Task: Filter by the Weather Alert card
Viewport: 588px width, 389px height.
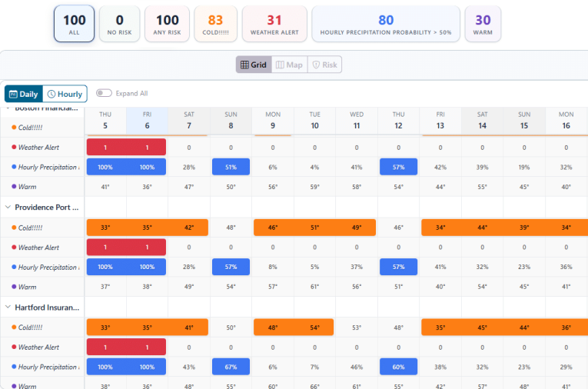Action: click(x=274, y=24)
